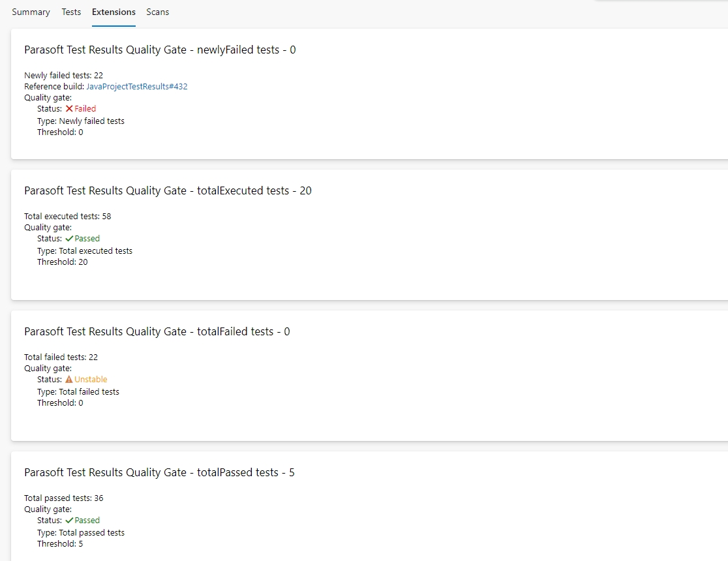This screenshot has width=728, height=561.
Task: Click the "Total failed tests: 22" line
Action: 61,357
